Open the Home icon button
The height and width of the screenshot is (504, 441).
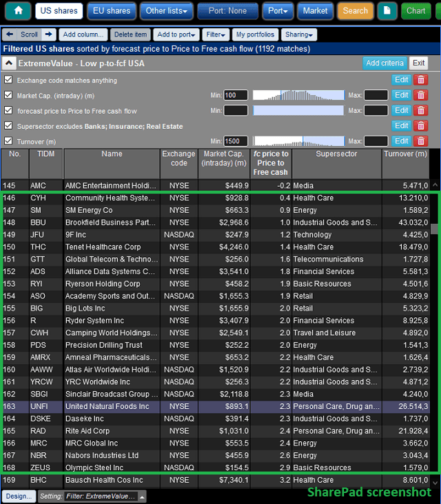tap(19, 10)
